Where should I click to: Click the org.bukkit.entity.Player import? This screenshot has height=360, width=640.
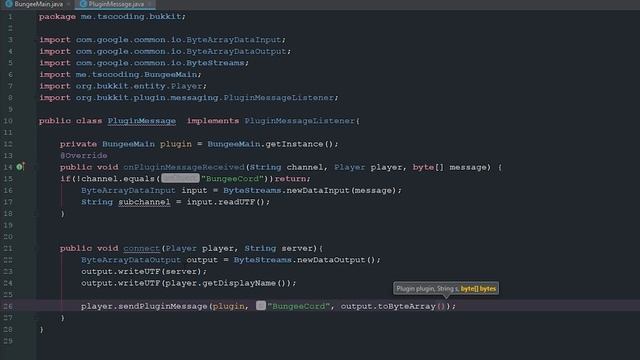click(x=139, y=86)
